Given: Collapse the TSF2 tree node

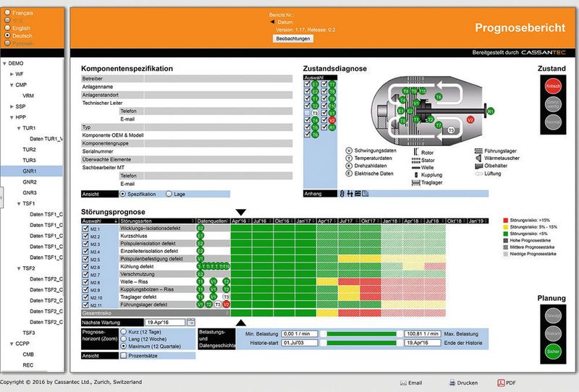Looking at the screenshot, I should pyautogui.click(x=19, y=268).
